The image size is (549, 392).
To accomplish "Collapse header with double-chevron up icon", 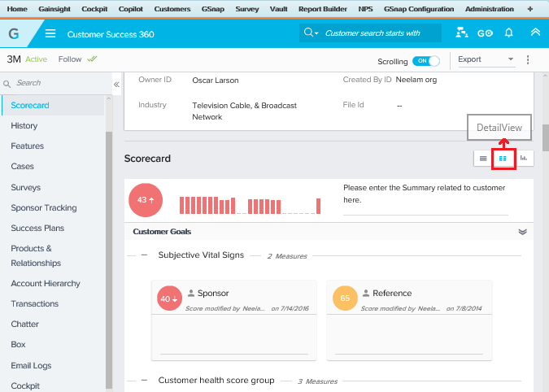I will (x=535, y=33).
